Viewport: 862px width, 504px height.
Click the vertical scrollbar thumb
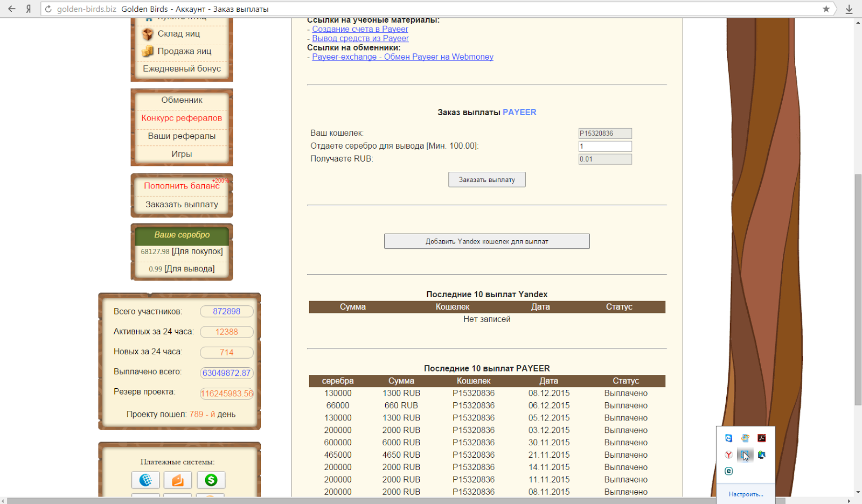click(858, 290)
